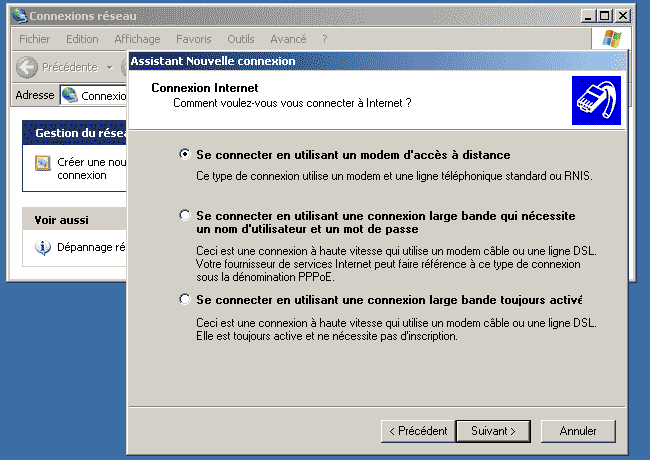Expand the Précédente history dropdown arrow

[x=109, y=67]
